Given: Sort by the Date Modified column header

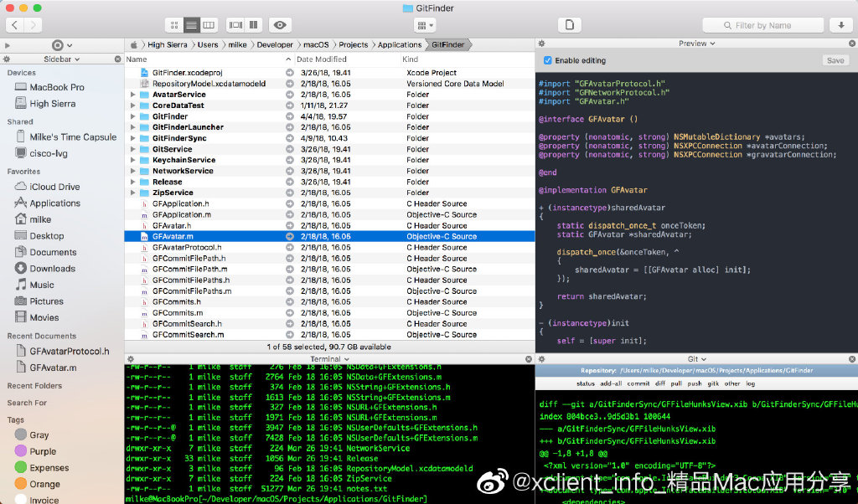Looking at the screenshot, I should point(321,59).
